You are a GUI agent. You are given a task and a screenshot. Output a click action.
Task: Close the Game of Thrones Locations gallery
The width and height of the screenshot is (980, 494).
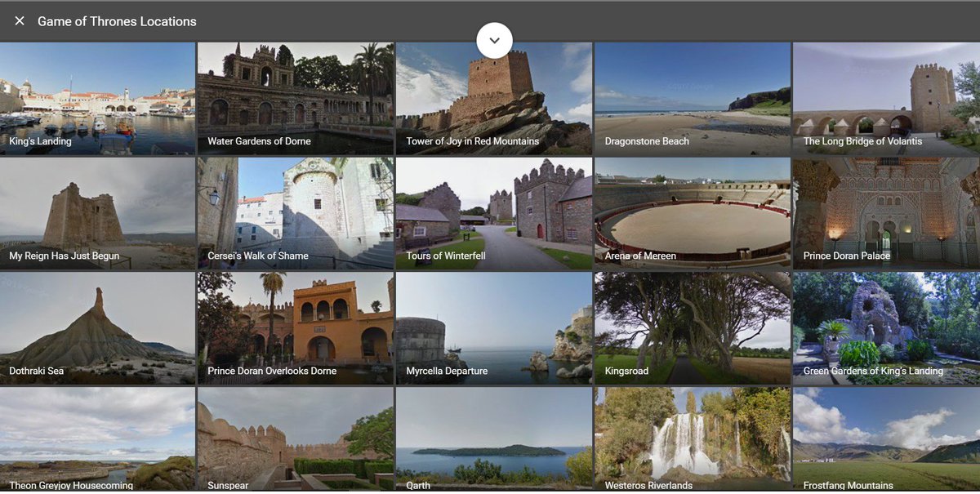pyautogui.click(x=20, y=21)
